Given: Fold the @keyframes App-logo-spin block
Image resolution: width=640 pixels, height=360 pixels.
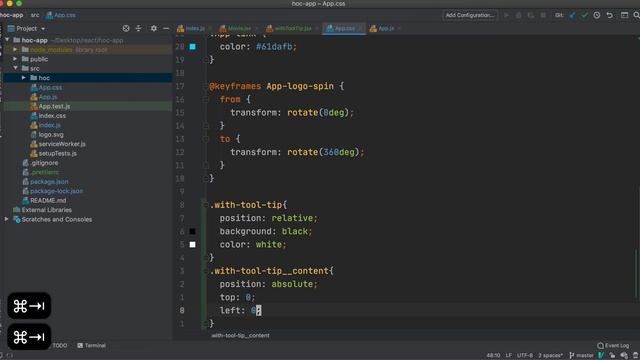Looking at the screenshot, I should (206, 87).
